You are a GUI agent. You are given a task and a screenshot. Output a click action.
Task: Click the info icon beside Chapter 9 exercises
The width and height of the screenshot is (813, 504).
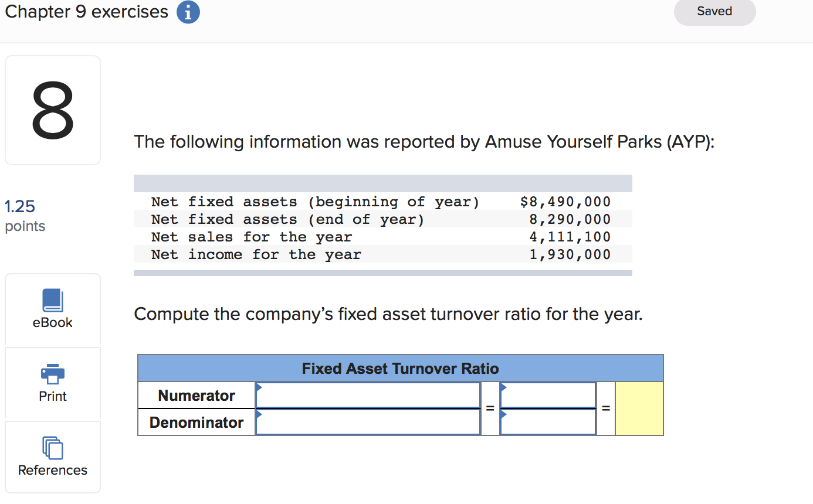coord(188,13)
